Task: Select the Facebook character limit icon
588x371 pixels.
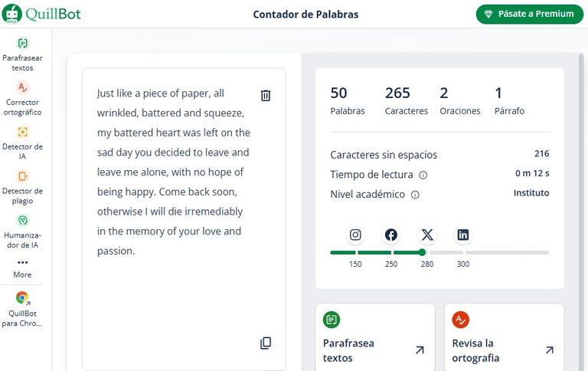Action: coord(391,235)
